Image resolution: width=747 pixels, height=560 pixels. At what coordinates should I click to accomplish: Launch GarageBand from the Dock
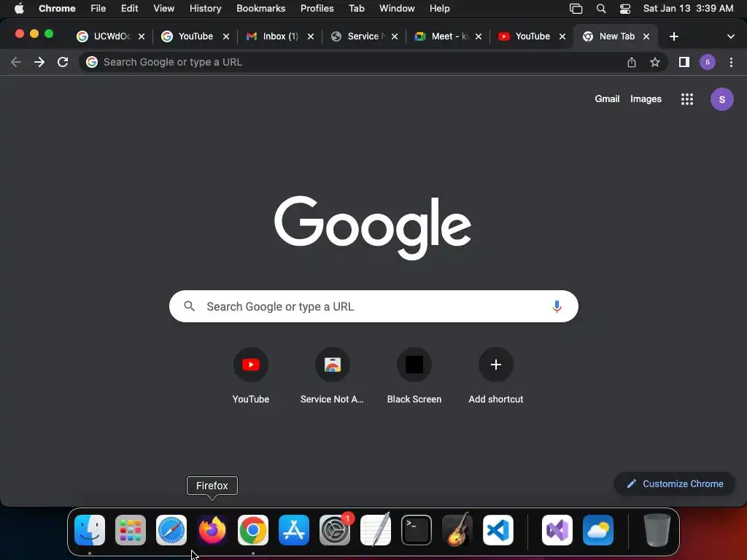[x=457, y=530]
